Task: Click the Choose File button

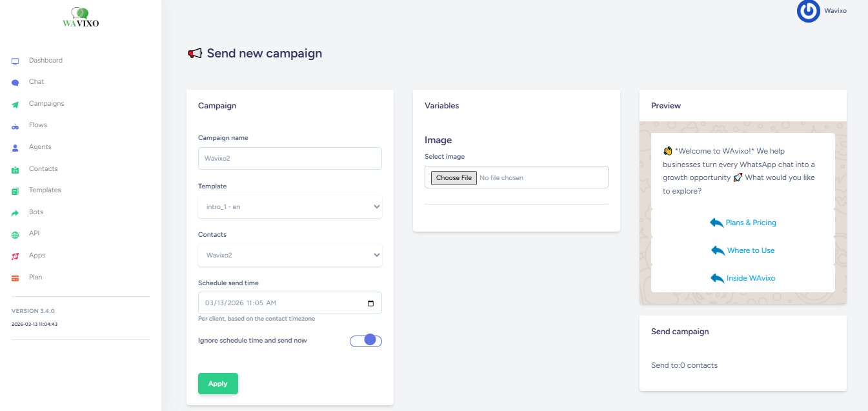Action: 454,178
